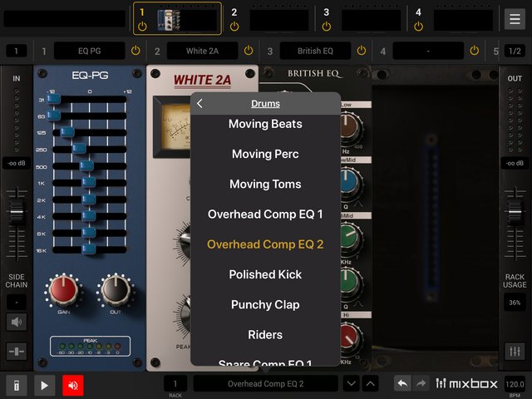Click the black OUT knob on EQ-PG
Image resolution: width=532 pixels, height=399 pixels.
point(116,290)
